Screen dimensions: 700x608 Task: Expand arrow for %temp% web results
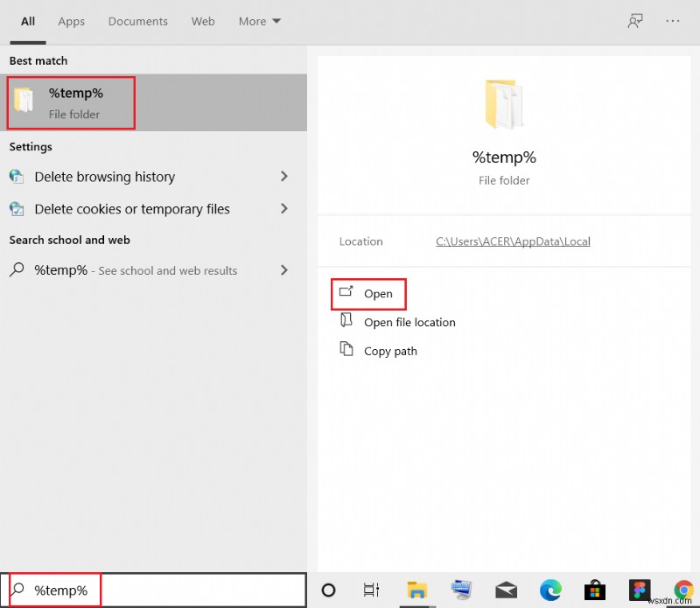(x=283, y=270)
